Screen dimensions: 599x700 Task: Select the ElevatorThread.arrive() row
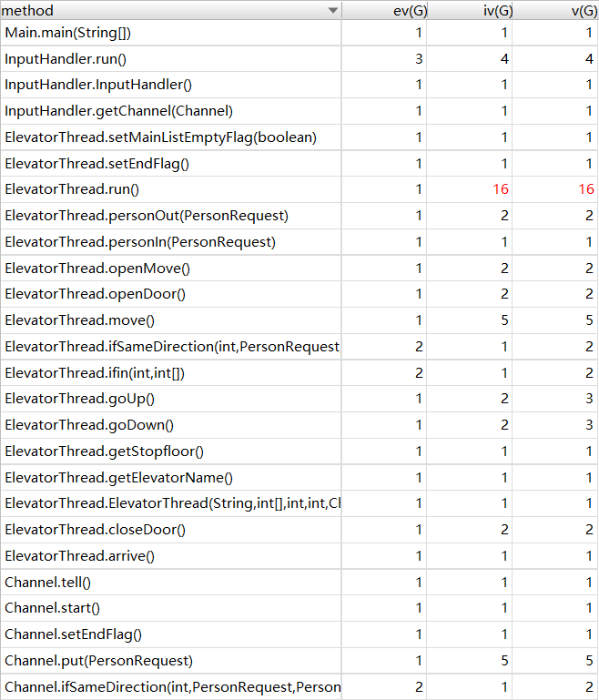(299, 556)
